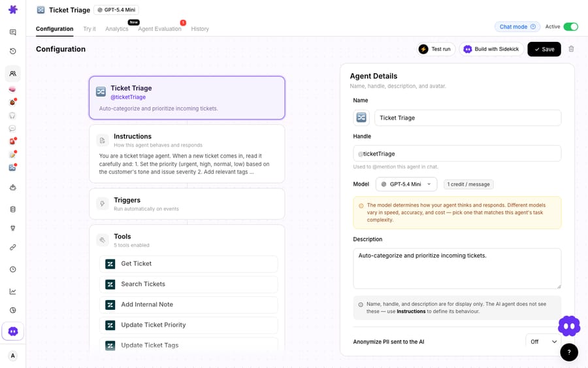Select the Get Ticket tool
Image resolution: width=588 pixels, height=368 pixels.
click(188, 263)
